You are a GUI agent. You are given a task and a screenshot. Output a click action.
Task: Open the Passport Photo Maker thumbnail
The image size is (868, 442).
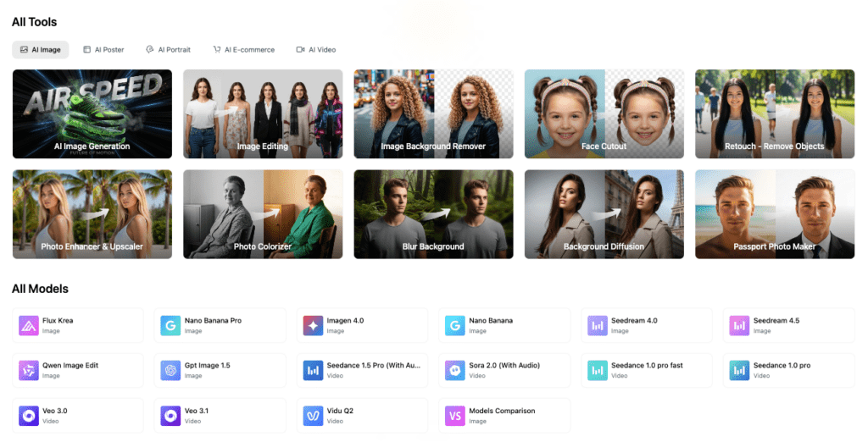coord(774,214)
